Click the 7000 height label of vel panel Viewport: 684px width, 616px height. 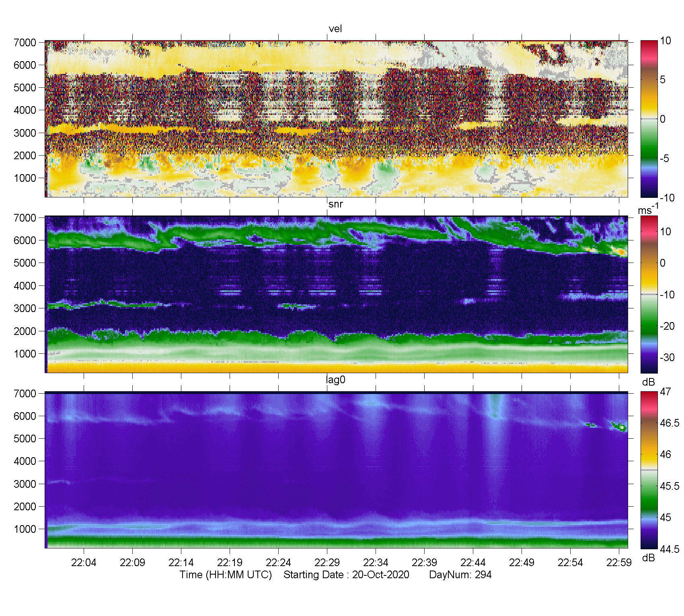click(25, 42)
